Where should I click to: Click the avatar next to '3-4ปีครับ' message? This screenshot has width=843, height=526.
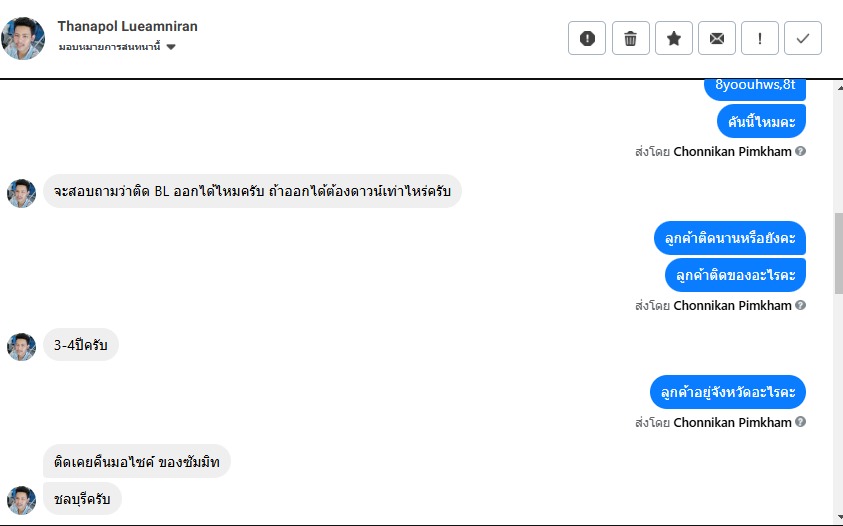[21, 346]
